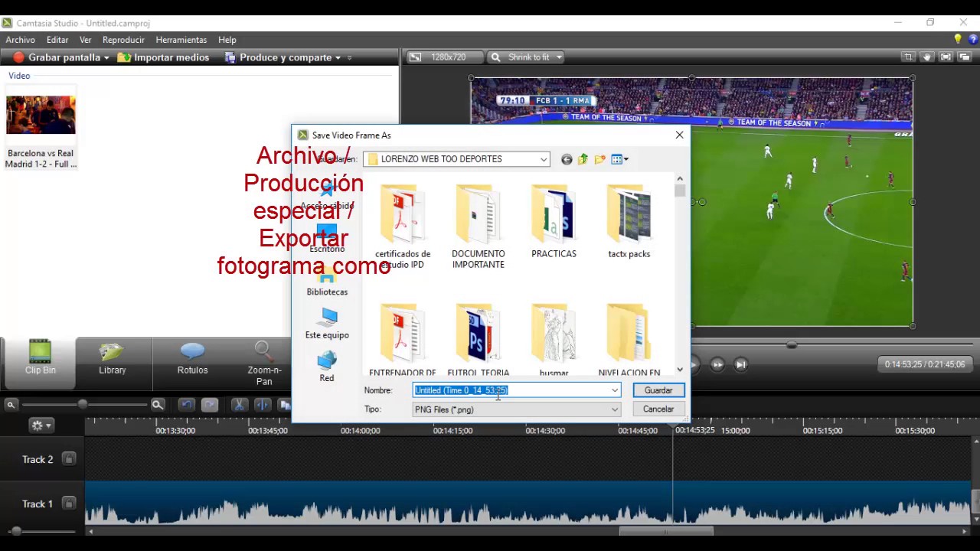The image size is (980, 551).
Task: Click the Cut scissors icon
Action: coord(239,405)
